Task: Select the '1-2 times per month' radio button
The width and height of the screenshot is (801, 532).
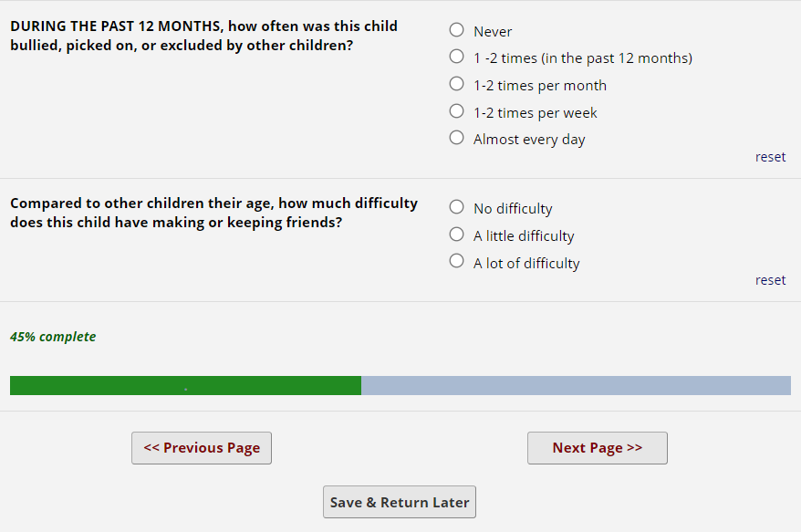Action: point(457,84)
